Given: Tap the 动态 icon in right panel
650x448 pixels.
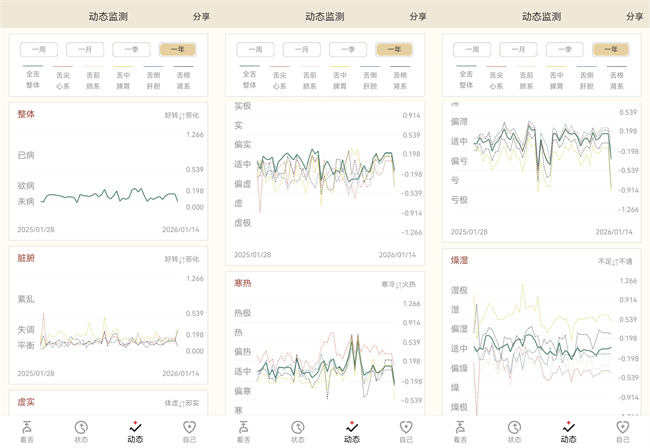Looking at the screenshot, I should [568, 427].
